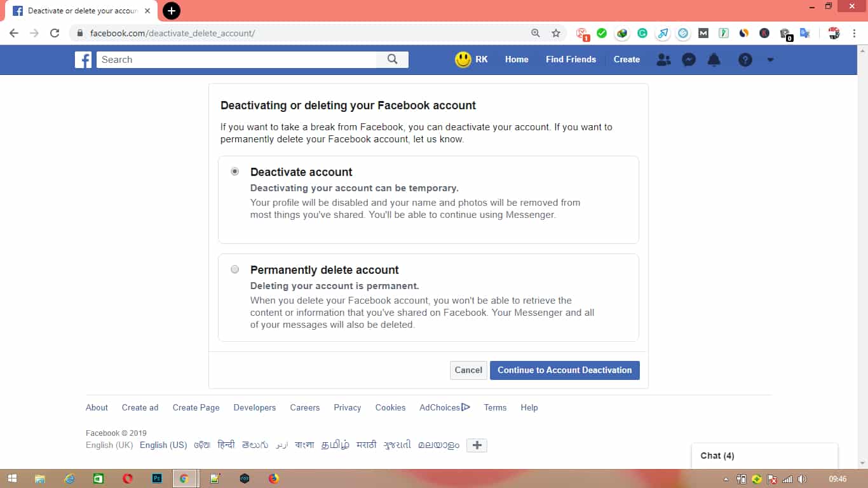868x488 pixels.
Task: Click the AdChoices triangle icon in footer
Action: tap(466, 407)
